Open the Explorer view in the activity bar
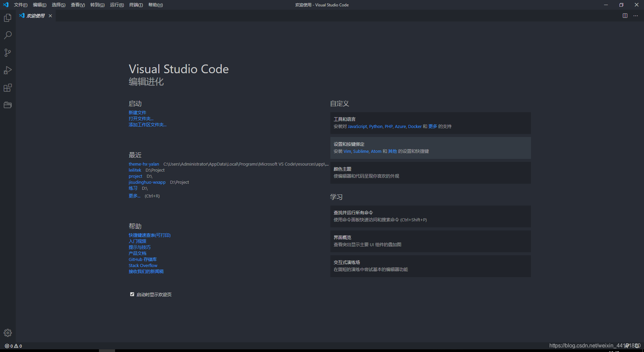The image size is (644, 352). click(x=7, y=18)
